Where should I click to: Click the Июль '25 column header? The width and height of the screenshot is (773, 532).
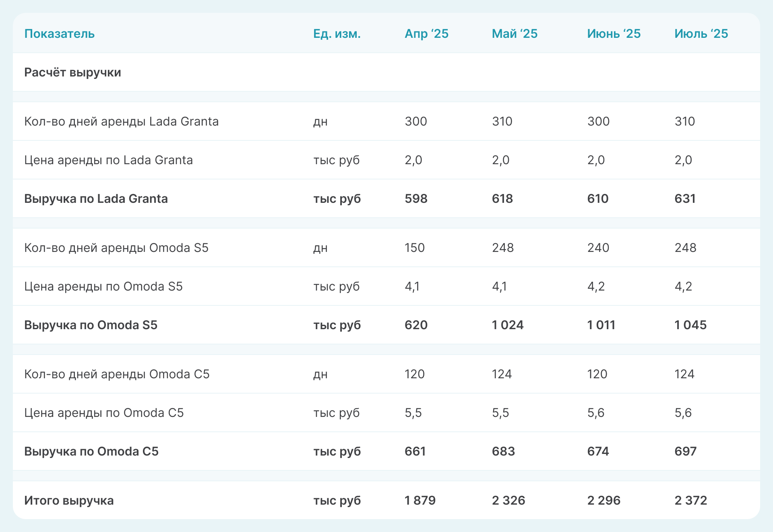click(x=701, y=34)
